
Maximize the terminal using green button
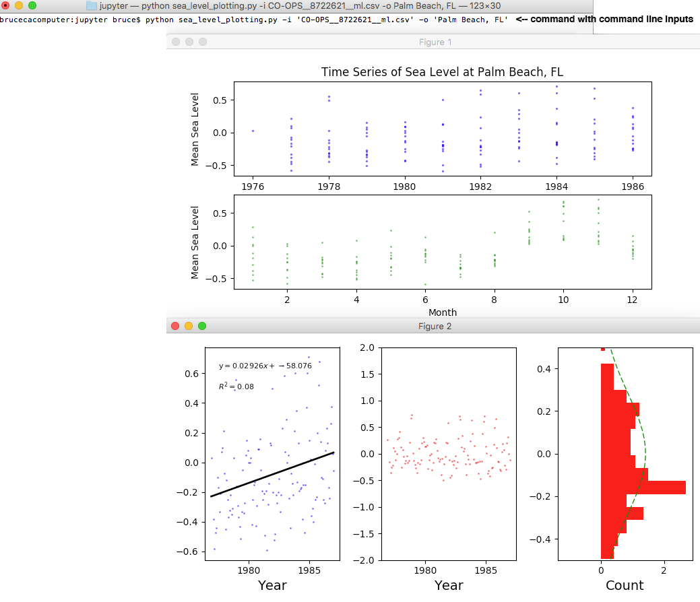[x=32, y=5]
